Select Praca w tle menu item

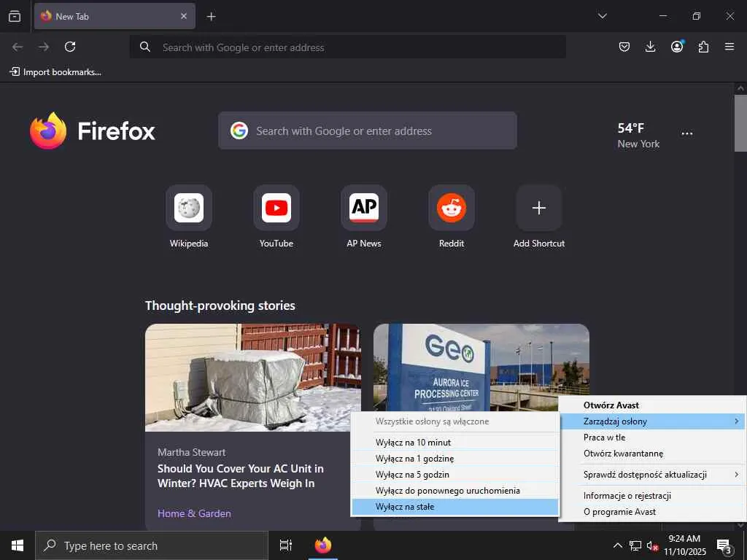[652, 437]
